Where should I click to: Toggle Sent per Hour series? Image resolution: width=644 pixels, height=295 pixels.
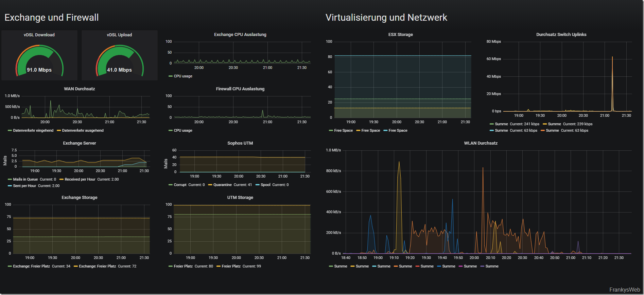[24, 186]
